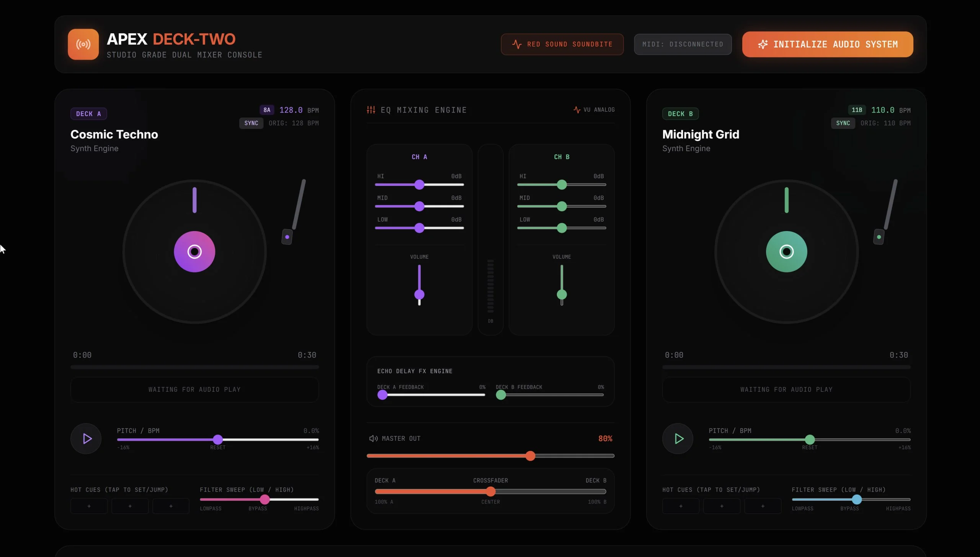Screen dimensions: 980x557
Task: Click the Midnight Grid track title
Action: pyautogui.click(x=701, y=134)
